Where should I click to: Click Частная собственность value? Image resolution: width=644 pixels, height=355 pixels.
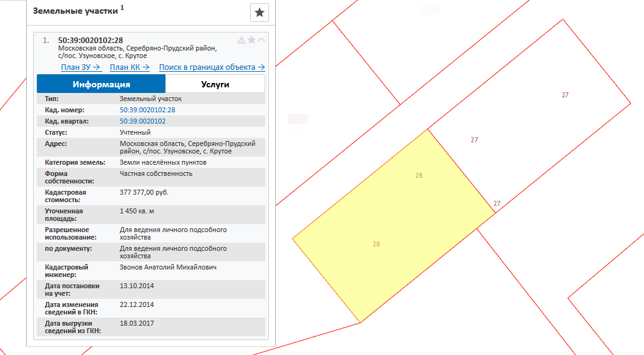[x=156, y=173]
